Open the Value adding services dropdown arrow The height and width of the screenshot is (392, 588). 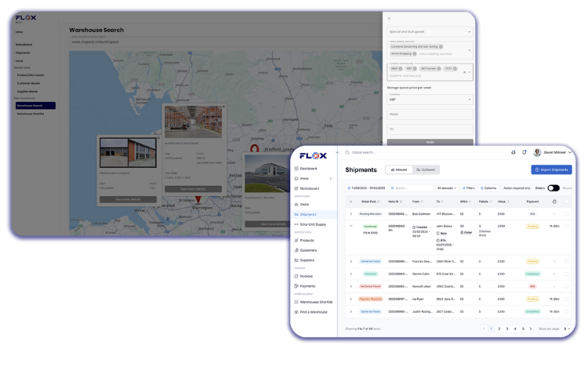(469, 50)
